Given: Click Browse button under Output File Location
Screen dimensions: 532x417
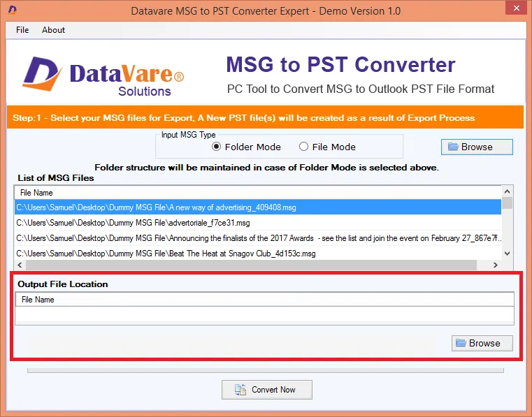Looking at the screenshot, I should pos(482,343).
